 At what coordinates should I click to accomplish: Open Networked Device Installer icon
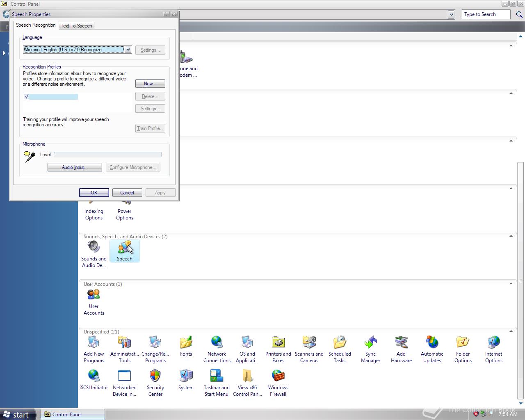124,383
